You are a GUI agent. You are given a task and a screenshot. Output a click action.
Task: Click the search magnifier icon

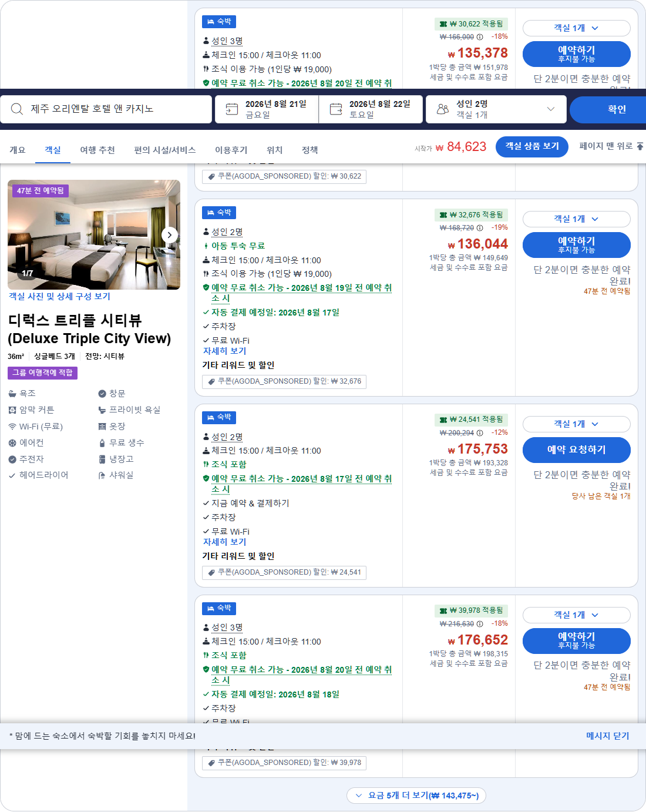pyautogui.click(x=17, y=109)
